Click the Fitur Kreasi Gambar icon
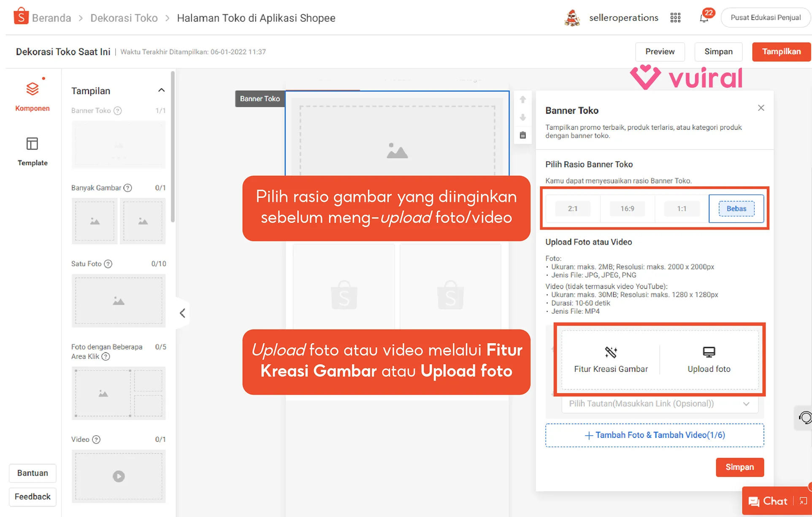This screenshot has width=812, height=517. tap(611, 352)
